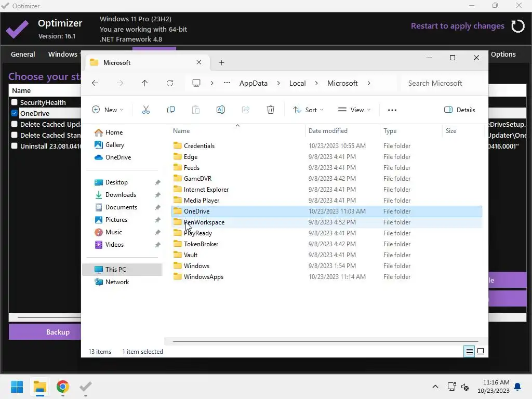This screenshot has width=532, height=399.
Task: Show hidden system tray icons
Action: click(435, 387)
